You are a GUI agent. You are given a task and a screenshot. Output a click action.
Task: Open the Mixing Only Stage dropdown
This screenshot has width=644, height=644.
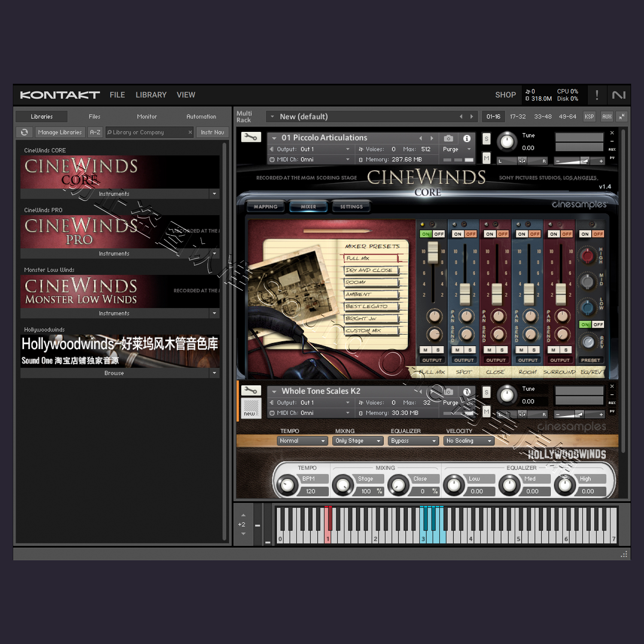tap(358, 441)
